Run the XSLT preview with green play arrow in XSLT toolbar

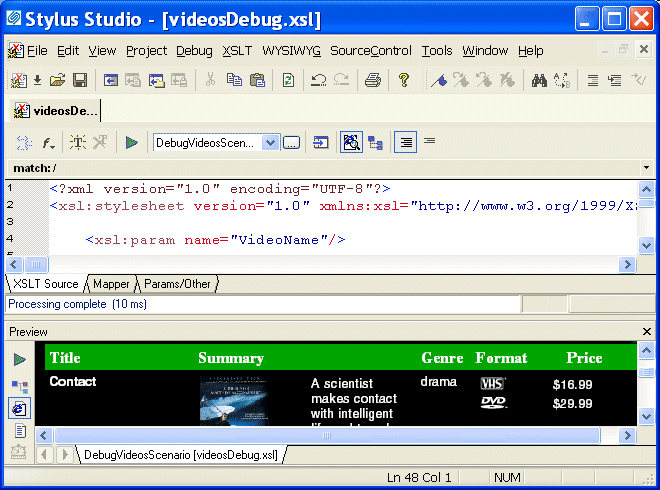(x=131, y=143)
